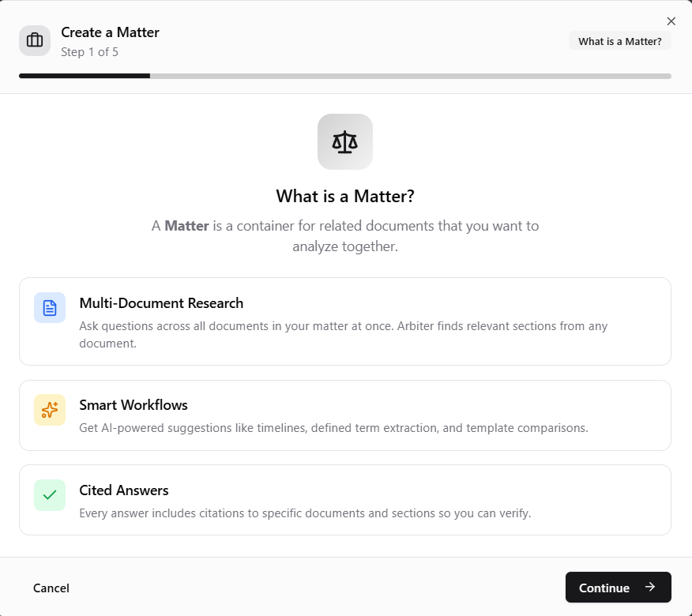
Task: Click the Multi-Document Research title text
Action: (x=161, y=303)
